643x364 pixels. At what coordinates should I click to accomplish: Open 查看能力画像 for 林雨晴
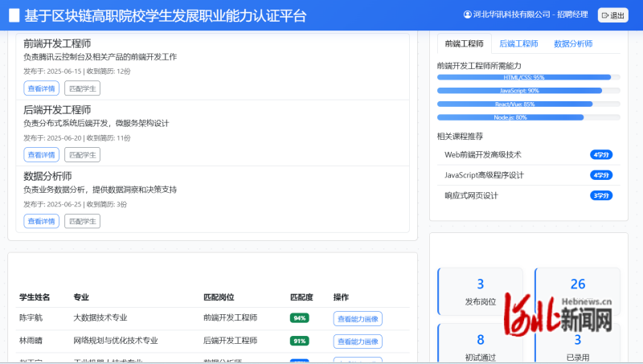358,342
